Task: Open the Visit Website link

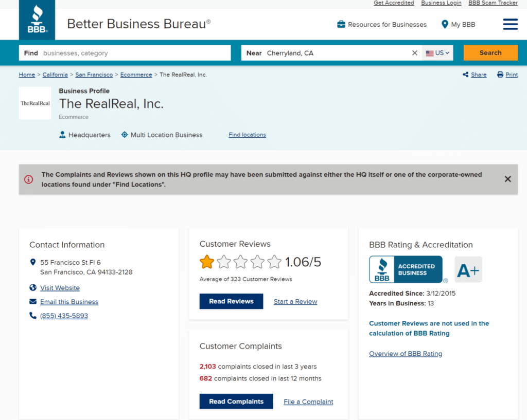Action: [x=60, y=288]
